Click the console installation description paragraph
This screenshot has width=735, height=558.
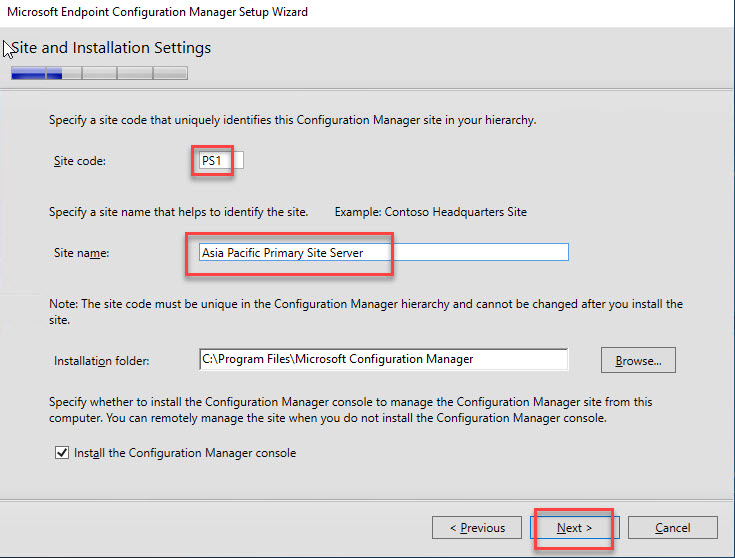pyautogui.click(x=350, y=409)
